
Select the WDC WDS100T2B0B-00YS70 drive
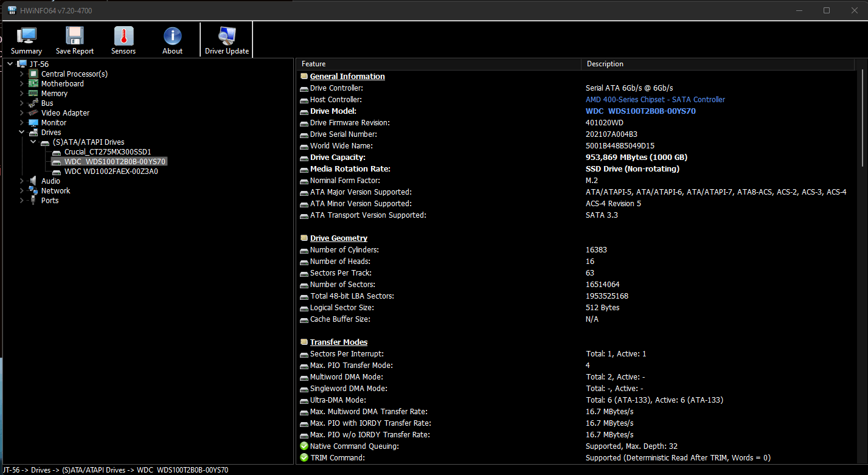click(x=115, y=161)
